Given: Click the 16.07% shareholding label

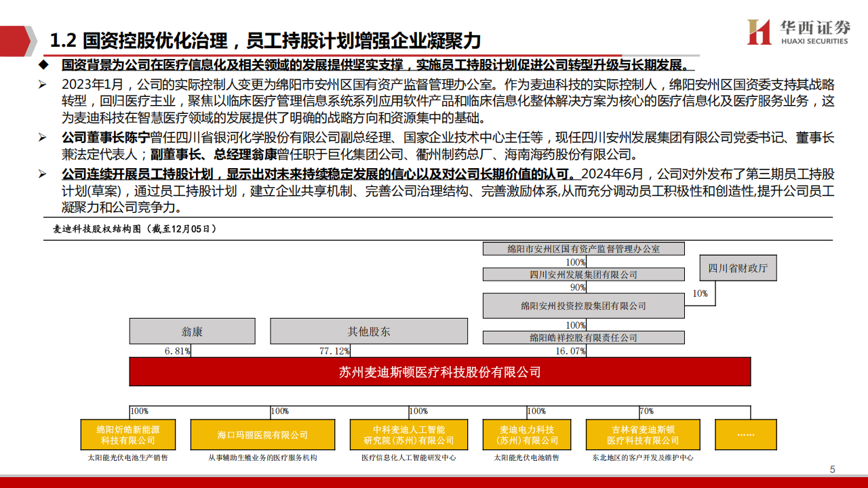Looking at the screenshot, I should pyautogui.click(x=570, y=350).
